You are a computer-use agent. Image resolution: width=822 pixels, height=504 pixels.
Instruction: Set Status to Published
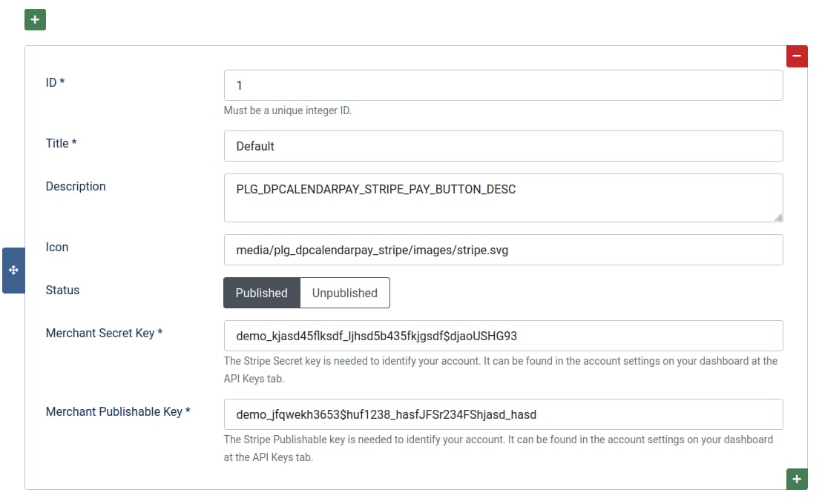tap(261, 293)
